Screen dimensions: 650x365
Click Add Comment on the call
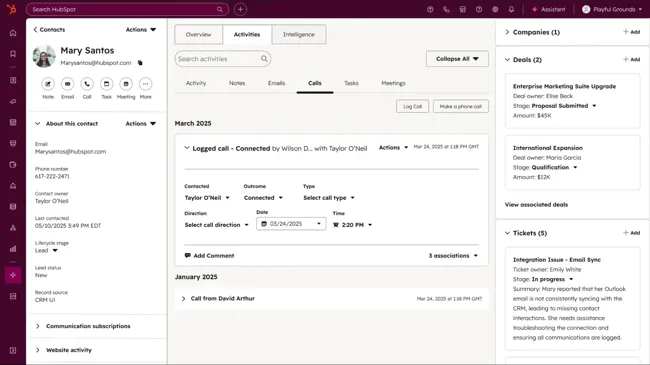[209, 256]
